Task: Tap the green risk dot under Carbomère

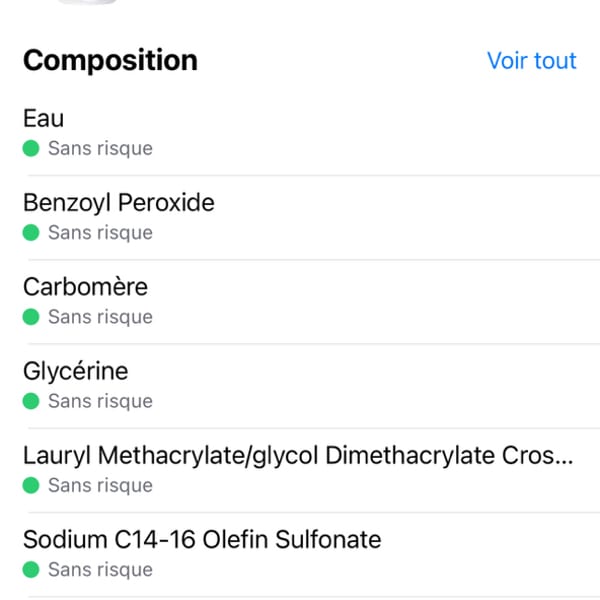Action: 31,317
